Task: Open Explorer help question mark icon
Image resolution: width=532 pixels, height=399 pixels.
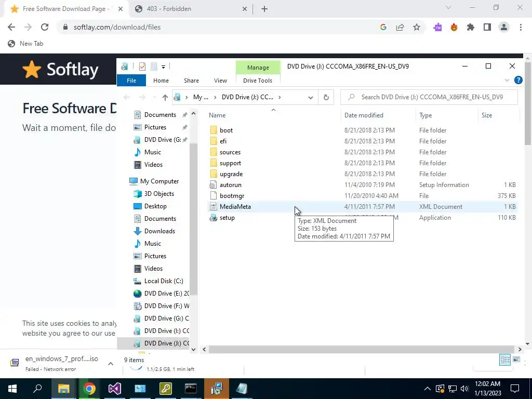Action: pyautogui.click(x=518, y=80)
